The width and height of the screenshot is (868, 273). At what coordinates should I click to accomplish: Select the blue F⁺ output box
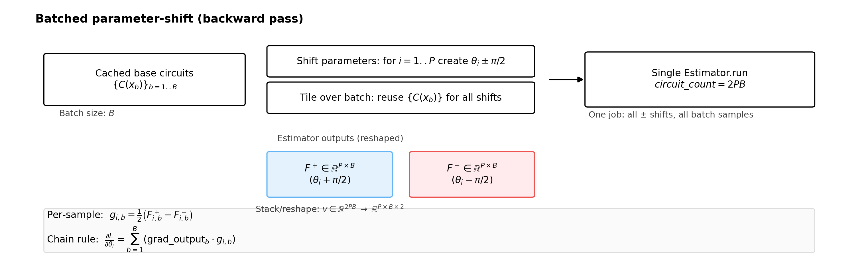[329, 174]
